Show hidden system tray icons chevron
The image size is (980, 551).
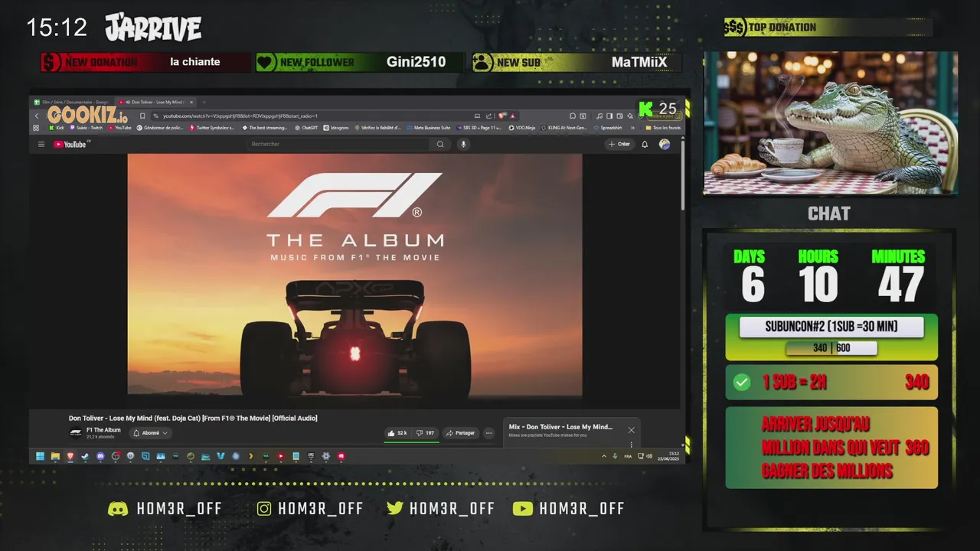point(604,456)
